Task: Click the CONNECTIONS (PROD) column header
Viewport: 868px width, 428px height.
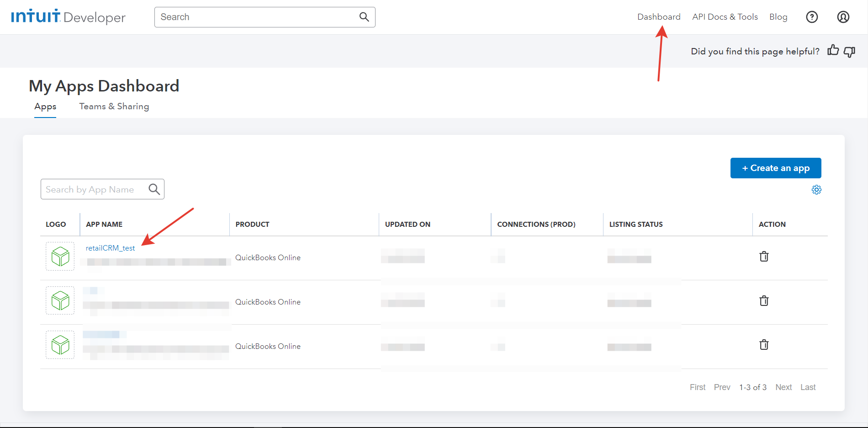Action: click(536, 225)
